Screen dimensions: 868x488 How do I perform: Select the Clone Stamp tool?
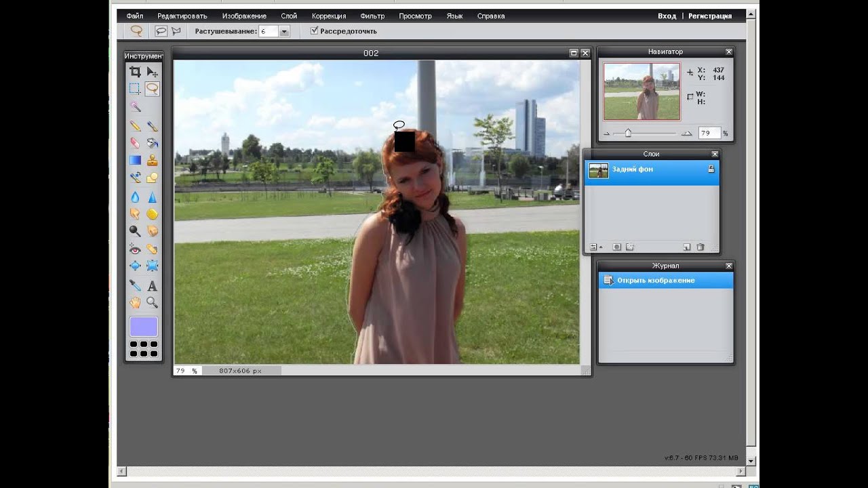click(x=152, y=161)
